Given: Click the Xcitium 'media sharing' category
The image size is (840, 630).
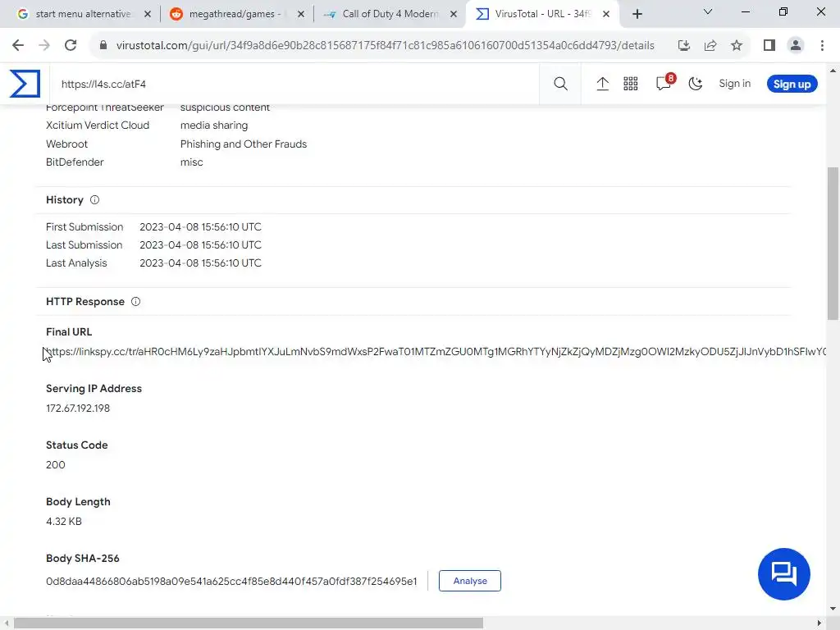Looking at the screenshot, I should pyautogui.click(x=214, y=126).
